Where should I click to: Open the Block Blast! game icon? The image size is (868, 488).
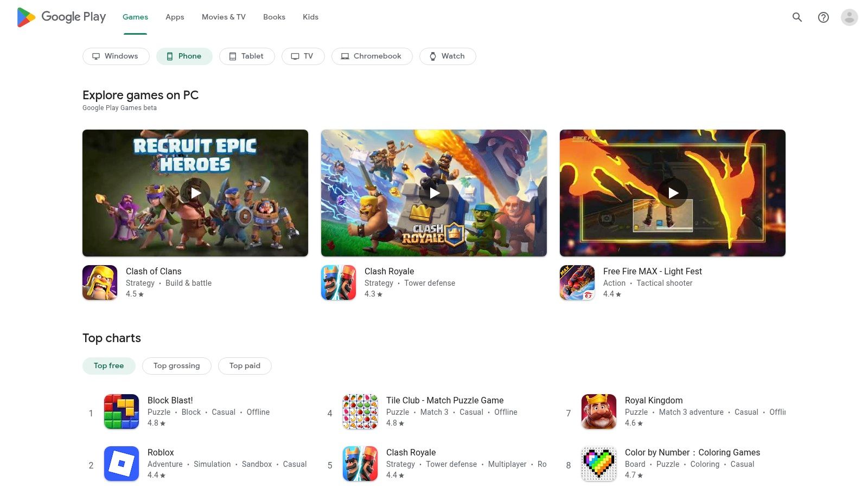click(122, 411)
